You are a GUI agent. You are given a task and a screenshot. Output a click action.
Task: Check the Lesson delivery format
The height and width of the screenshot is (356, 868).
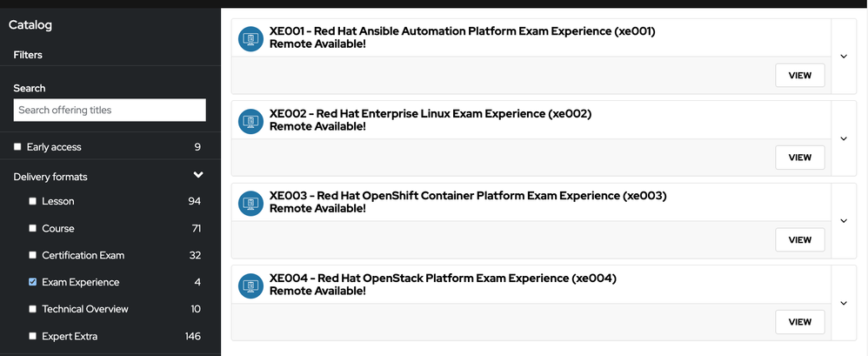point(33,201)
